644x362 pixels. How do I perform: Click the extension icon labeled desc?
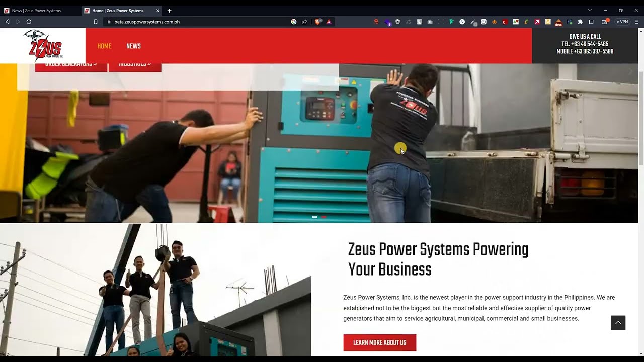(x=558, y=22)
